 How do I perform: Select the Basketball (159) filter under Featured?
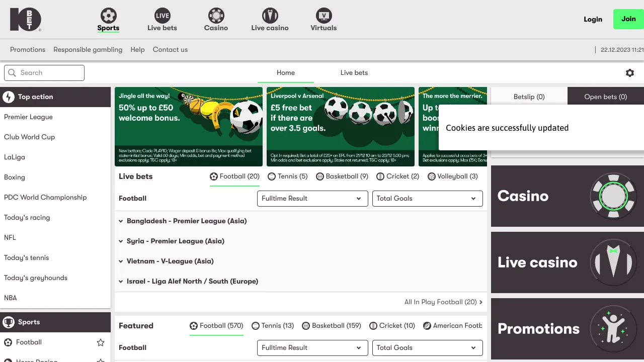[332, 325]
